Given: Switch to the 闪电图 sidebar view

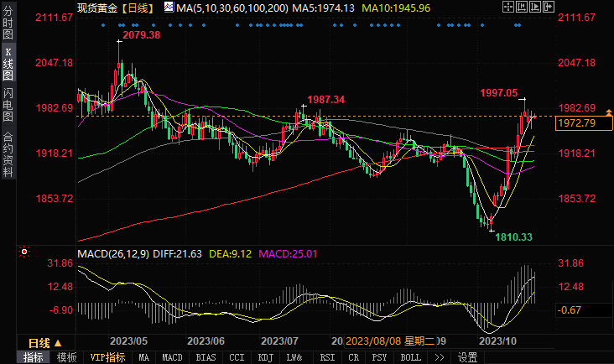Looking at the screenshot, I should pos(8,105).
